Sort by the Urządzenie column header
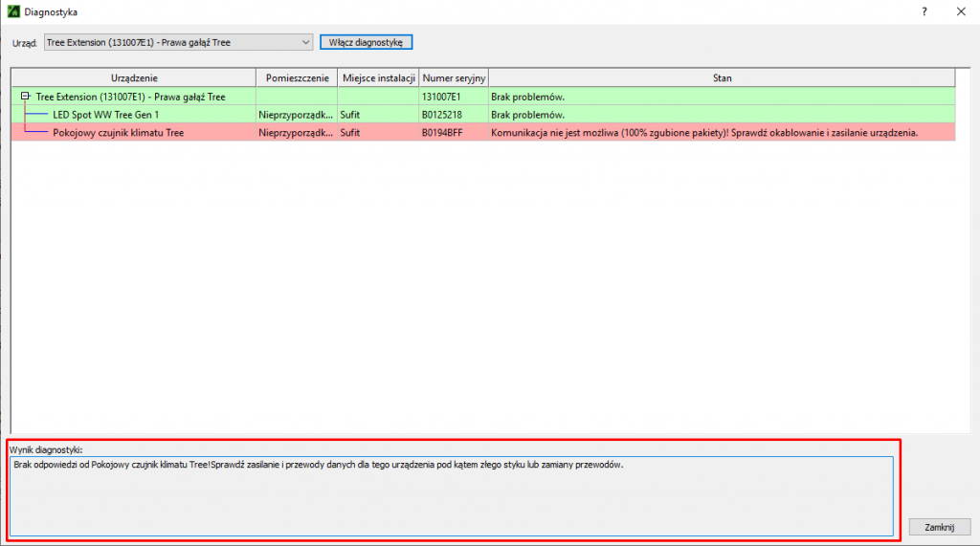The height and width of the screenshot is (546, 980). (x=134, y=77)
